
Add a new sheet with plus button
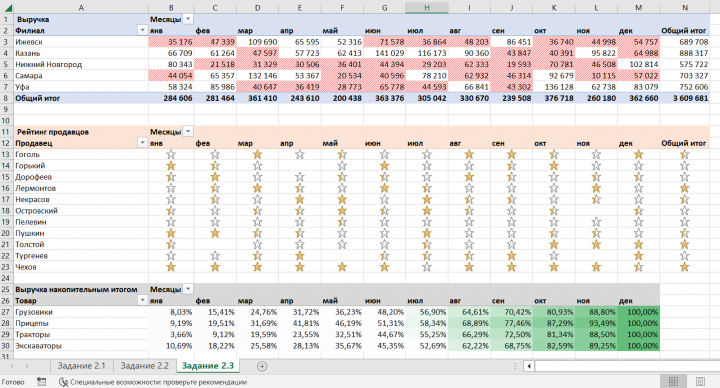[x=262, y=366]
